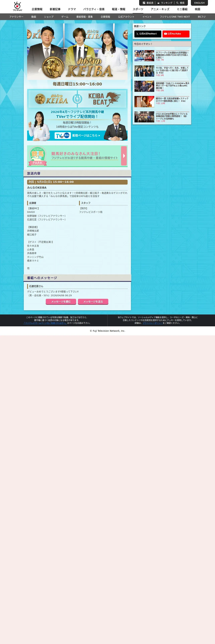Open the ネプリーグ program thumbnail
215x644 pixels.
(x=144, y=56)
